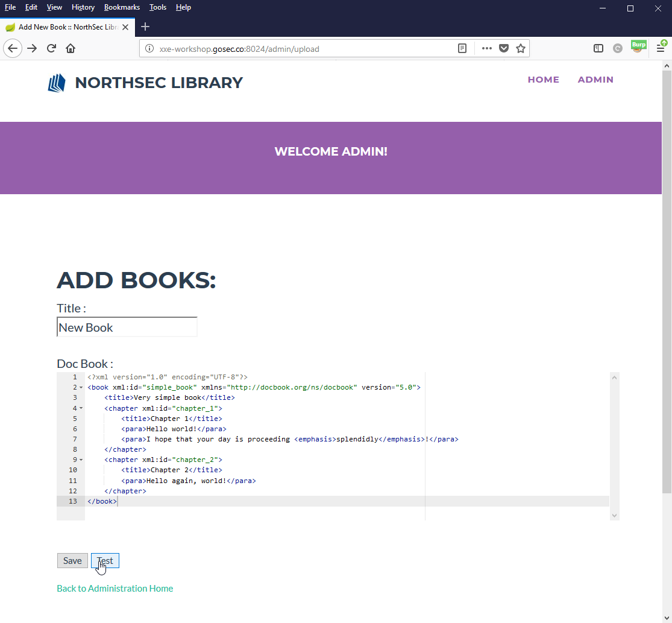Collapse the chapter_1 element fold arrow
The image size is (672, 623).
[81, 408]
